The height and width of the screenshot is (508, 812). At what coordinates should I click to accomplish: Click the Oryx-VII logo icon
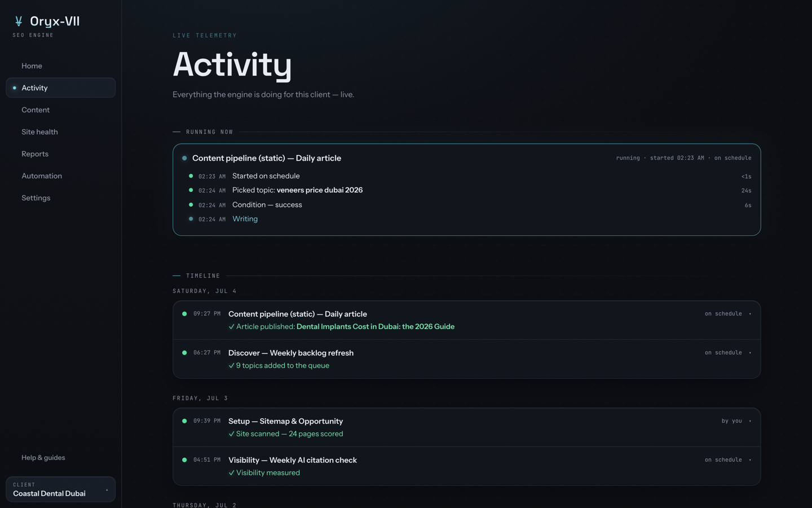click(x=19, y=21)
